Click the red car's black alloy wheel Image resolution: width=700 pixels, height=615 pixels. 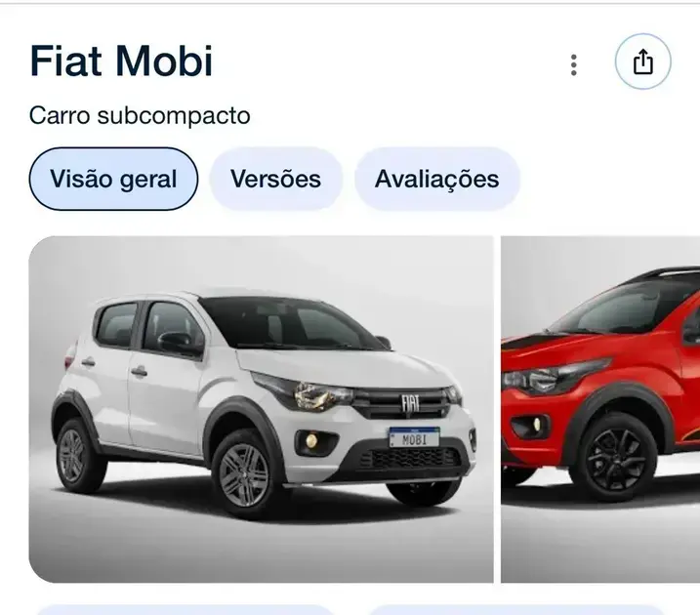[x=617, y=459]
